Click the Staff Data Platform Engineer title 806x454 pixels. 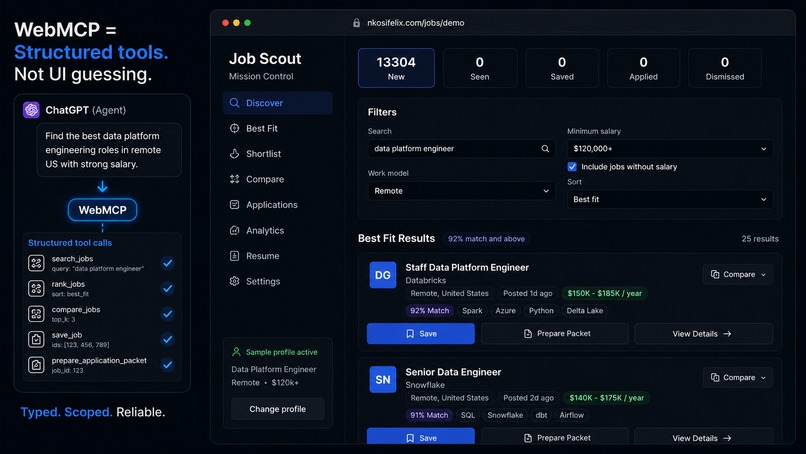(x=467, y=267)
